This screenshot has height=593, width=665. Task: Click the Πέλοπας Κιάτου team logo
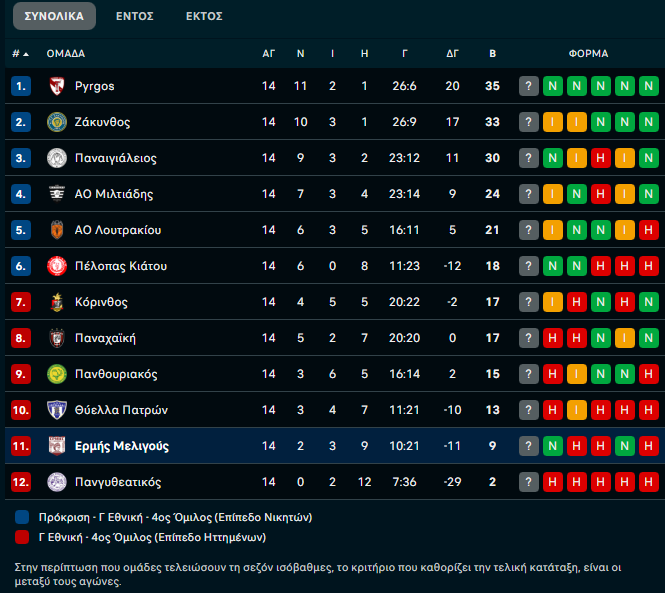point(57,266)
